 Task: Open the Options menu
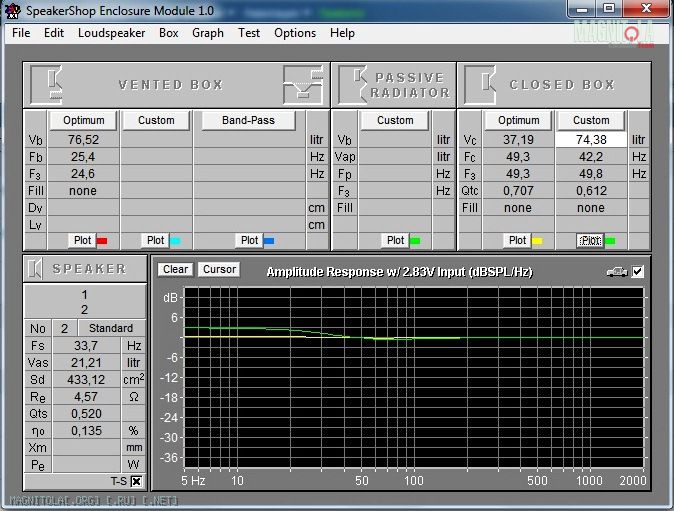coord(295,33)
